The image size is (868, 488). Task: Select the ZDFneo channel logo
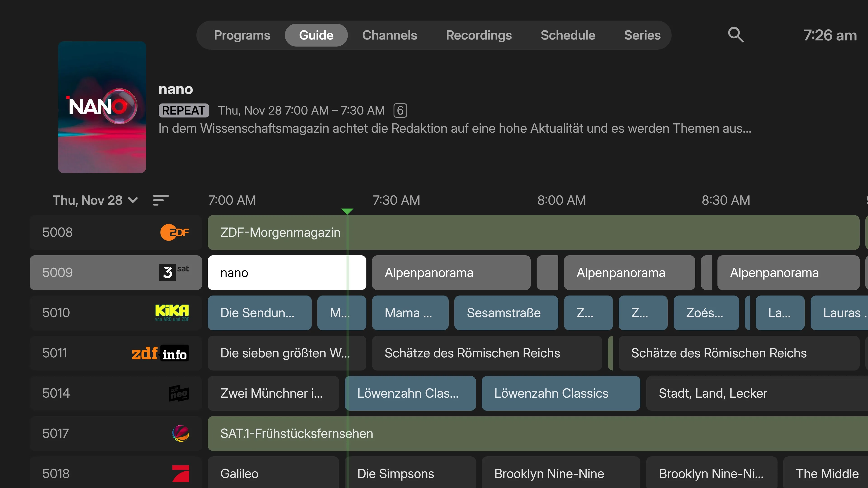[179, 393]
